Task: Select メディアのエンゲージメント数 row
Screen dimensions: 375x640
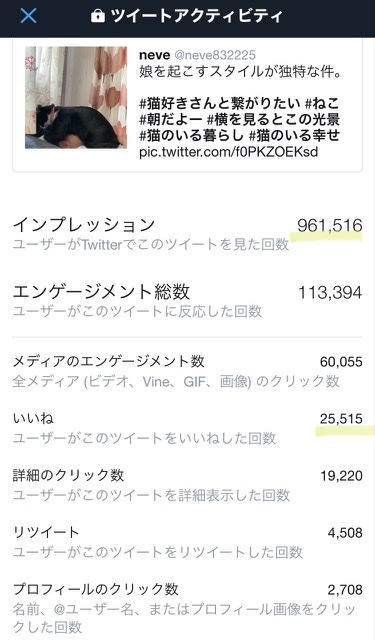Action: click(x=187, y=371)
